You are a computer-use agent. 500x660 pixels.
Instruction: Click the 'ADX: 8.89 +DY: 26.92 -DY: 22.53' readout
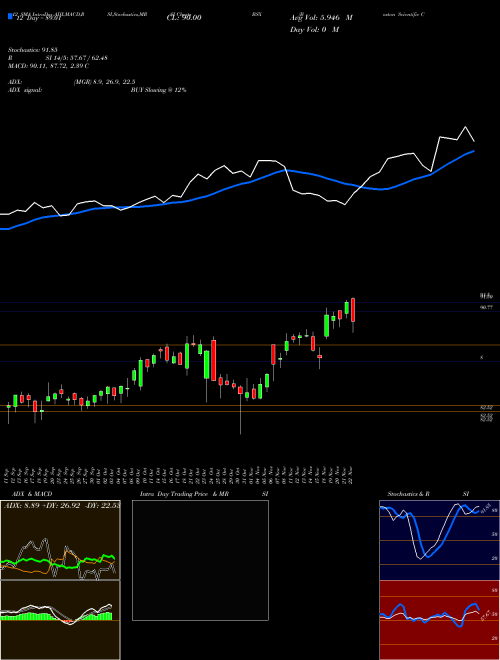pyautogui.click(x=61, y=505)
